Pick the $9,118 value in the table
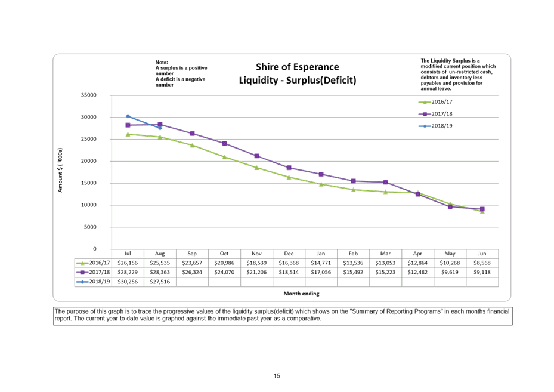 tap(482, 273)
